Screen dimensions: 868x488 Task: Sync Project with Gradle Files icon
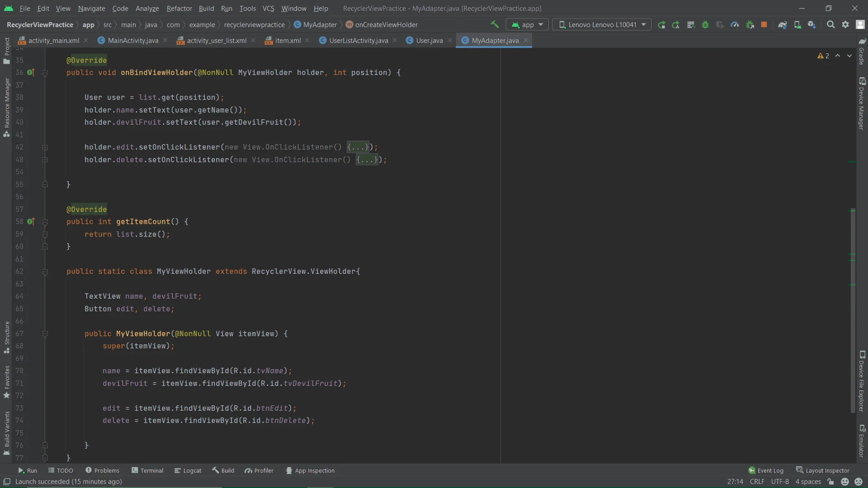click(x=783, y=24)
